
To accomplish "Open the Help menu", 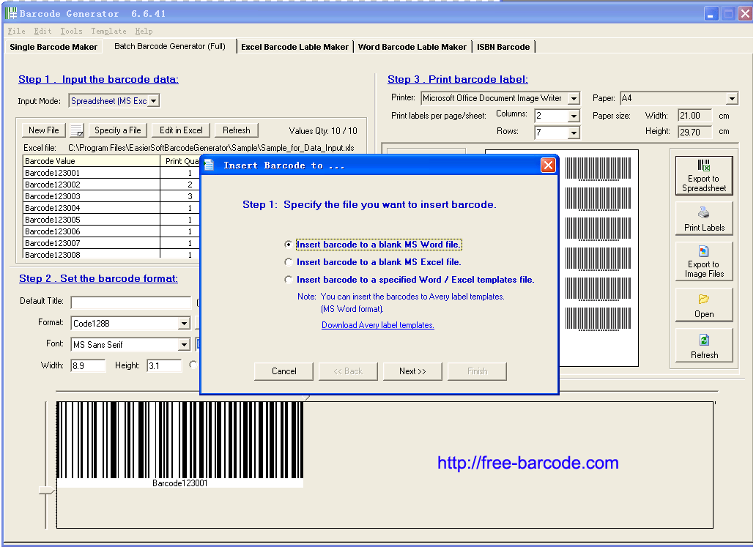I will click(144, 31).
